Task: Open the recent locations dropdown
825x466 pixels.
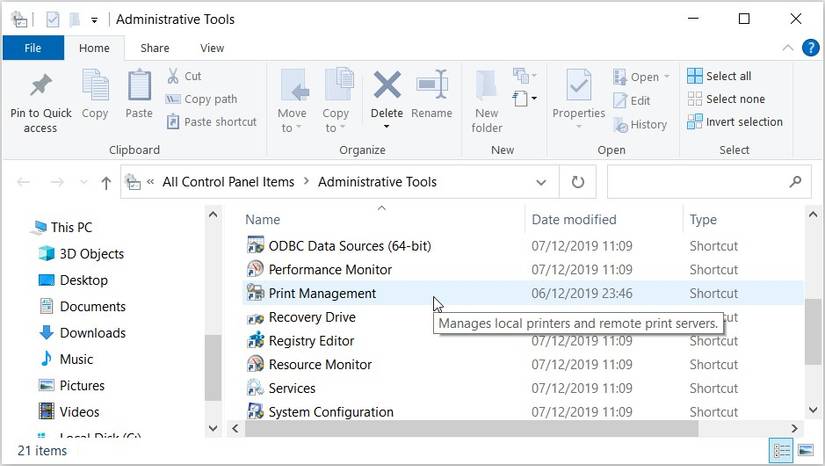Action: (x=83, y=182)
